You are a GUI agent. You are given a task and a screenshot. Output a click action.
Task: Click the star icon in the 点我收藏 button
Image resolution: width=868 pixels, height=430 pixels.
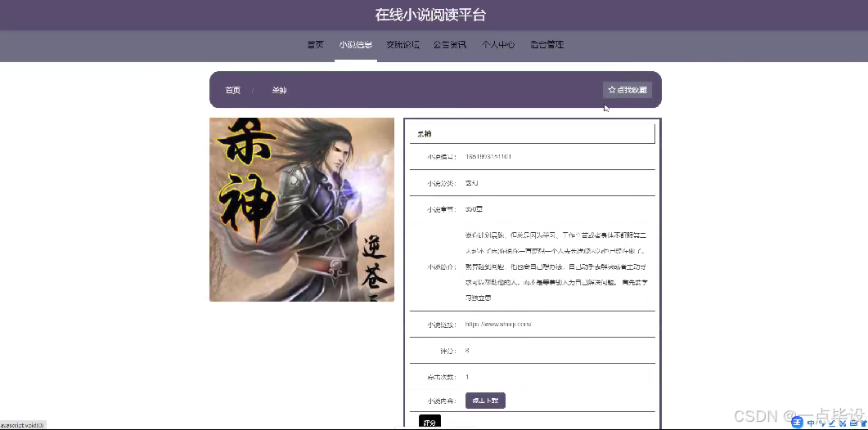click(612, 90)
